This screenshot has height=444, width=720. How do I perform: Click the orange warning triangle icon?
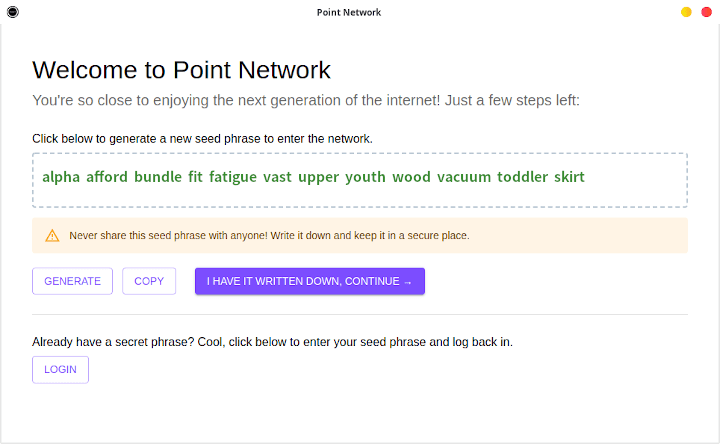click(x=52, y=236)
